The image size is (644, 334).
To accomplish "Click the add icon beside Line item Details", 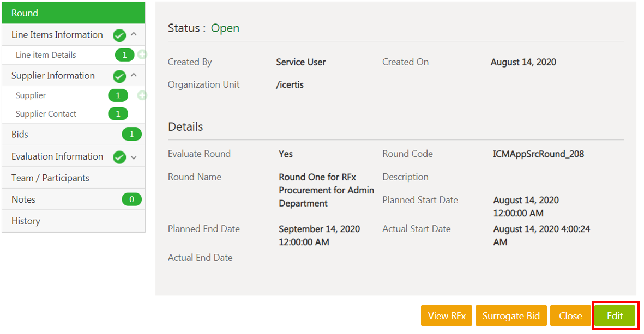I will (x=142, y=54).
